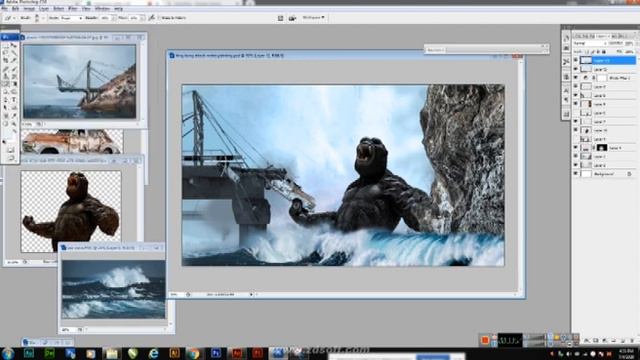Open the Image menu
640x360 pixels.
[29, 8]
